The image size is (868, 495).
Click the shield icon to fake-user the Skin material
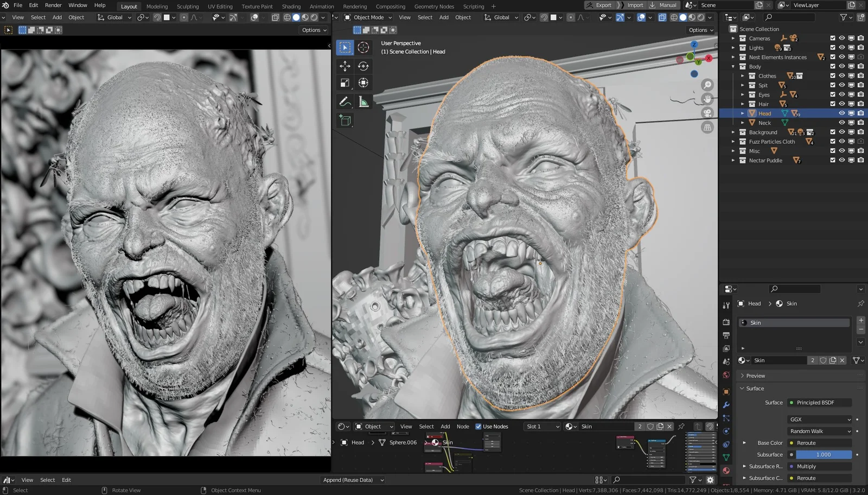tap(824, 360)
